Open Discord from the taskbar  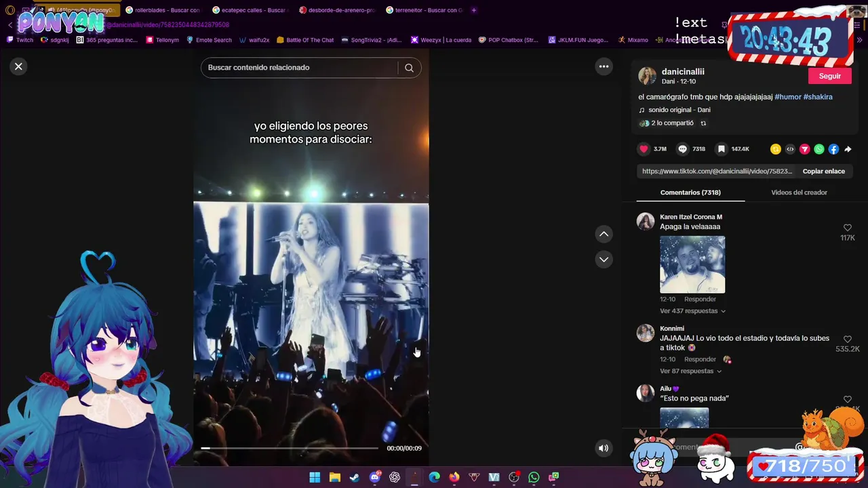[x=375, y=477]
